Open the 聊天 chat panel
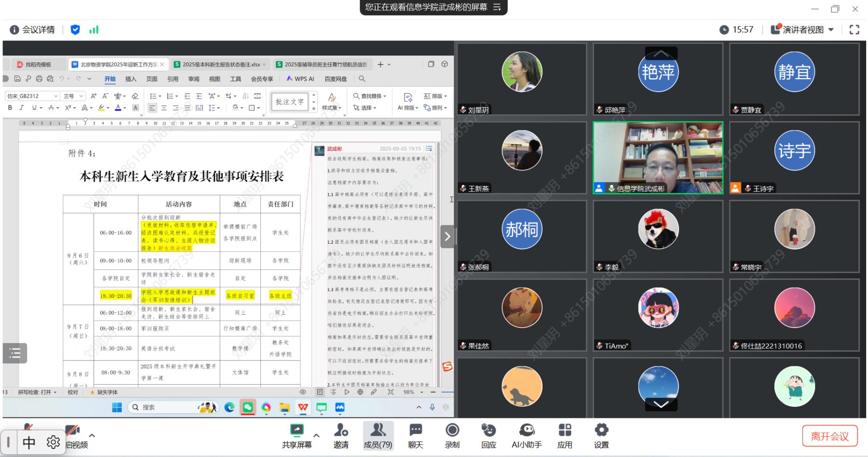868x457 pixels. click(415, 435)
